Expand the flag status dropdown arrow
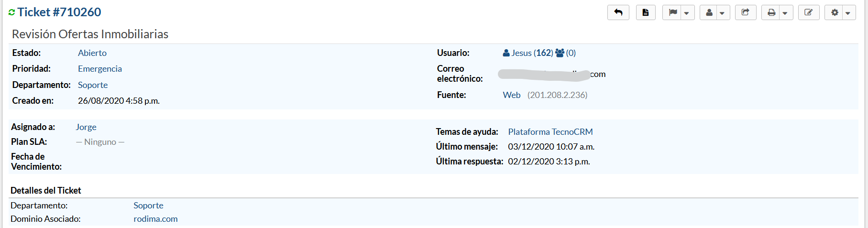868x228 pixels. (687, 13)
